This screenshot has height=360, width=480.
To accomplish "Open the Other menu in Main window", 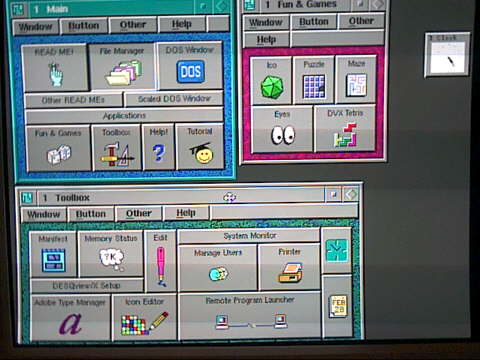I will pos(133,25).
